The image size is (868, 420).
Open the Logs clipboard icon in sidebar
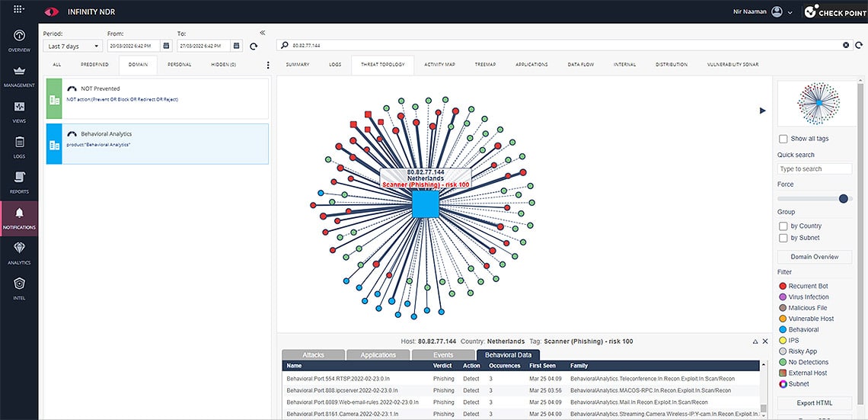coord(19,142)
